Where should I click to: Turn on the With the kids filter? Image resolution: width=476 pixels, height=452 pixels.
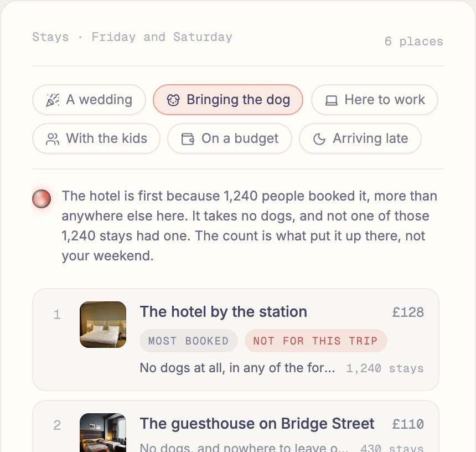point(96,138)
